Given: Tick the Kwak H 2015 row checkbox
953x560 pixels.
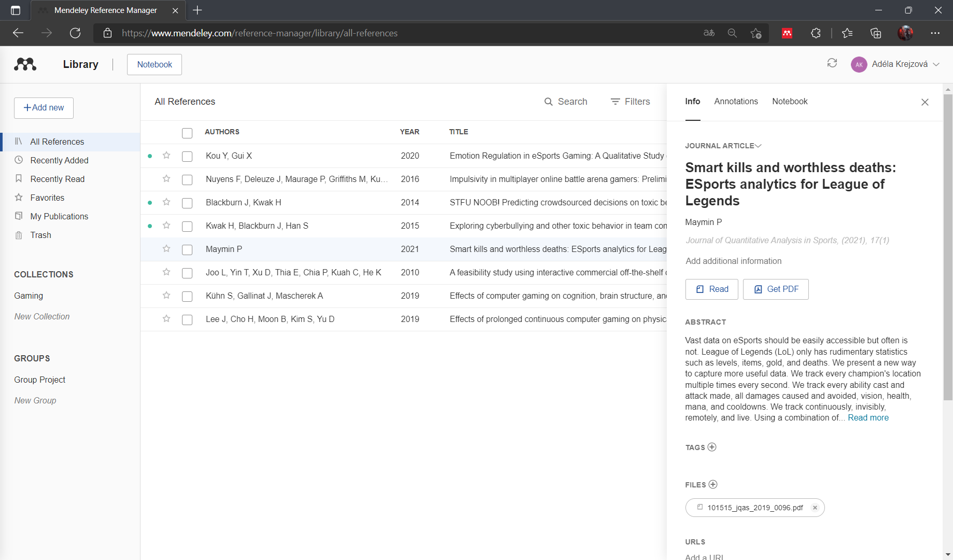Looking at the screenshot, I should [187, 226].
